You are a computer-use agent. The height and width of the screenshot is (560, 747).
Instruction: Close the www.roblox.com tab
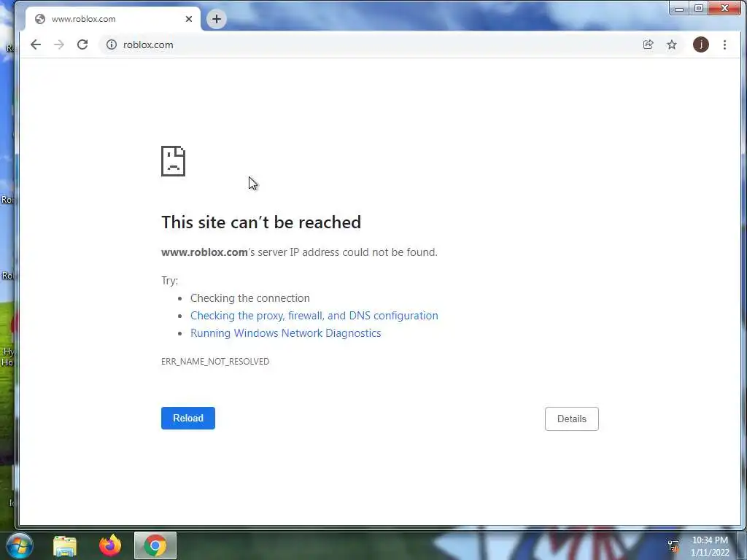click(x=189, y=19)
